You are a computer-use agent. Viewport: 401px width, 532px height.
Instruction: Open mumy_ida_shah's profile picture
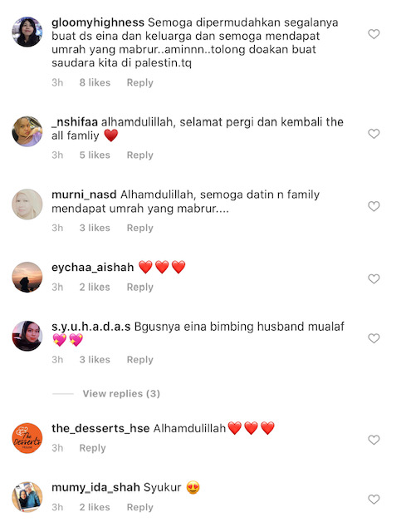pyautogui.click(x=27, y=497)
